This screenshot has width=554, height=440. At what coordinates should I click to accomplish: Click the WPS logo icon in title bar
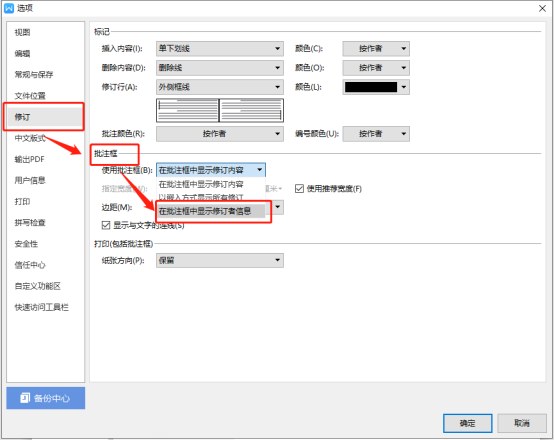8,8
